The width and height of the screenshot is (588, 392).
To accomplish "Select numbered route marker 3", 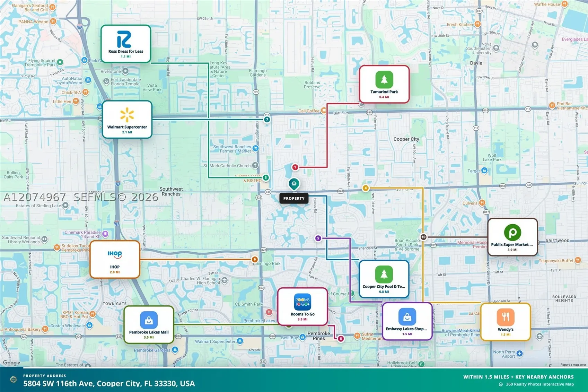I will (x=266, y=177).
